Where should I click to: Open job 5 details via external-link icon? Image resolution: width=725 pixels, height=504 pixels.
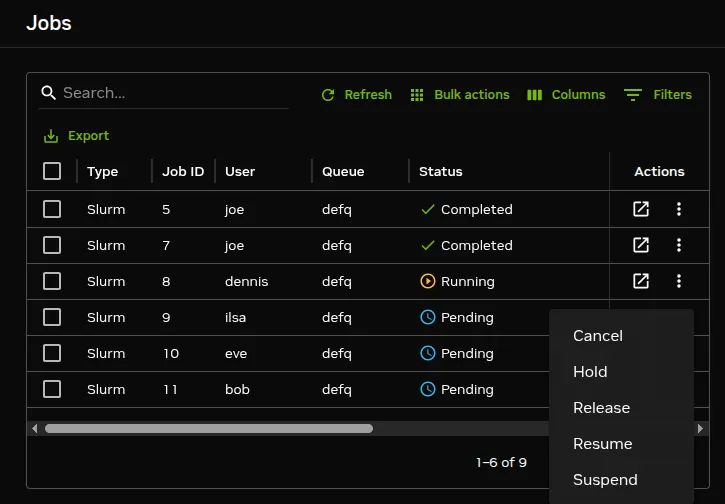pos(641,209)
